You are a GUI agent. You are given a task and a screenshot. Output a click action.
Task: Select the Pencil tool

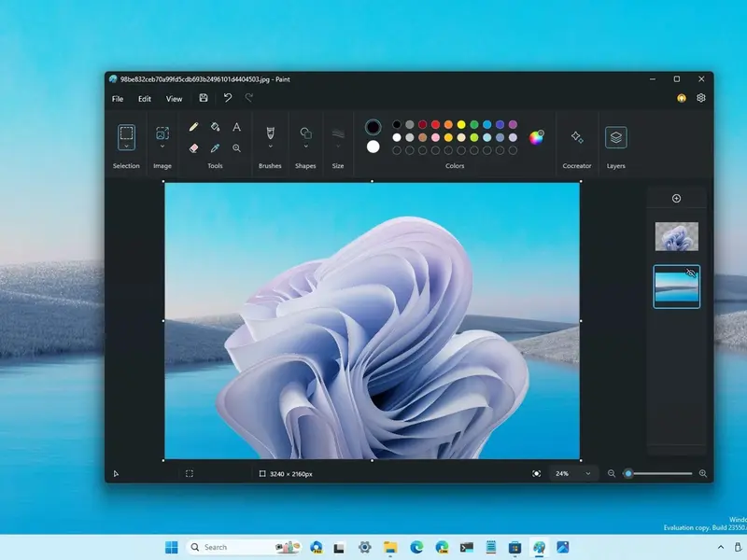193,127
